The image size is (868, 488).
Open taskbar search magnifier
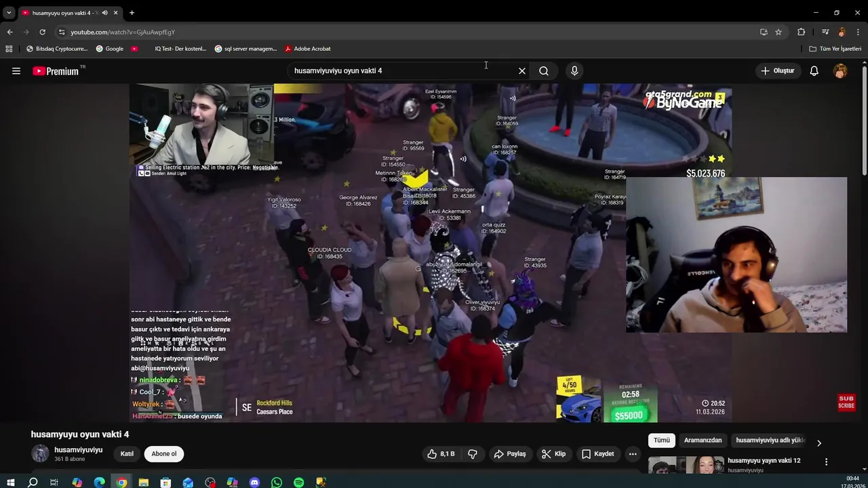pos(33,483)
